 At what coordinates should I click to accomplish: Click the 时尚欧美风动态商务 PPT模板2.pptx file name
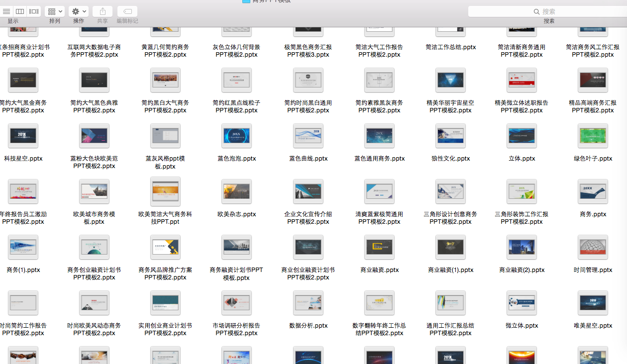94,329
